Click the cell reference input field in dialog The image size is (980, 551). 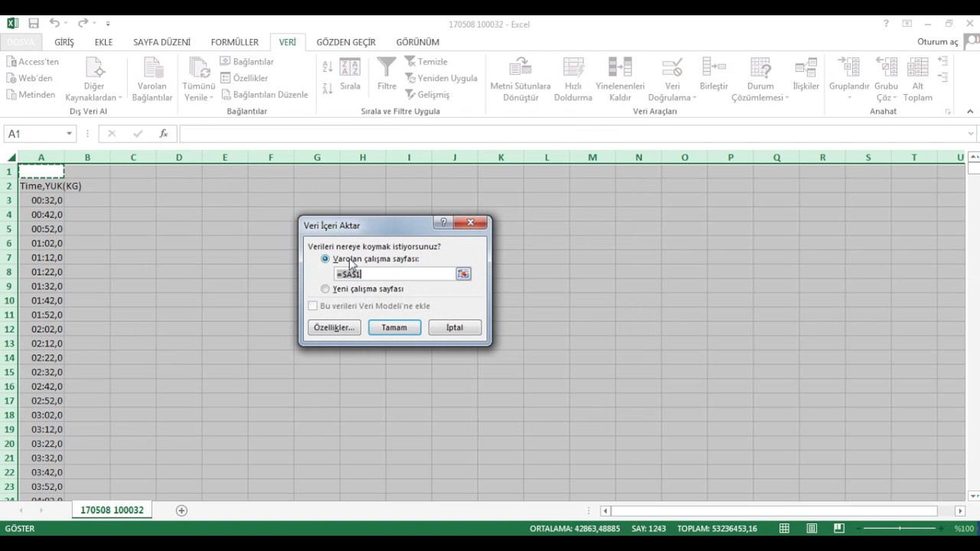[x=394, y=274]
